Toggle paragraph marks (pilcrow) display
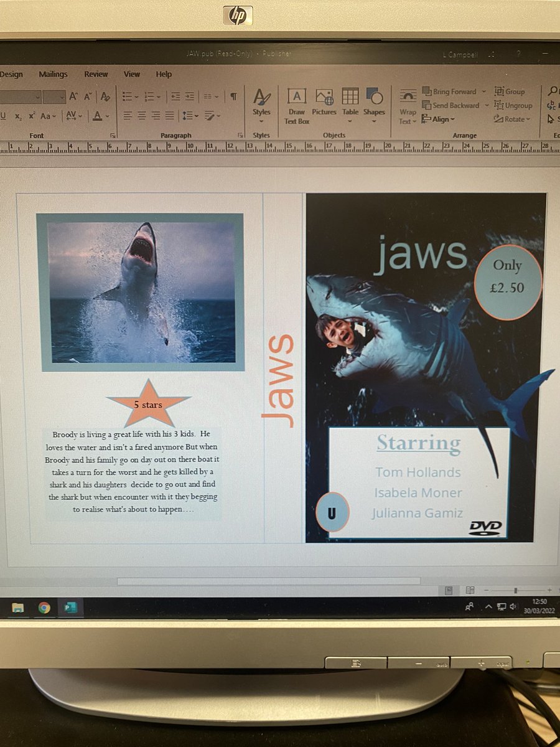 coord(233,96)
